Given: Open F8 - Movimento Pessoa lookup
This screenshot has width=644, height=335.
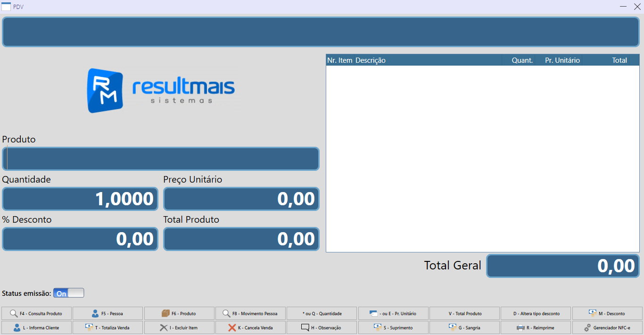Looking at the screenshot, I should point(250,313).
